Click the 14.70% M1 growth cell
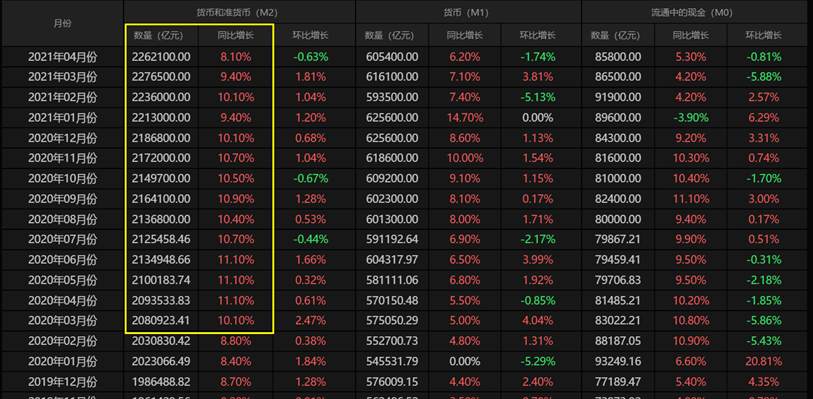The height and width of the screenshot is (399, 813). click(x=465, y=118)
